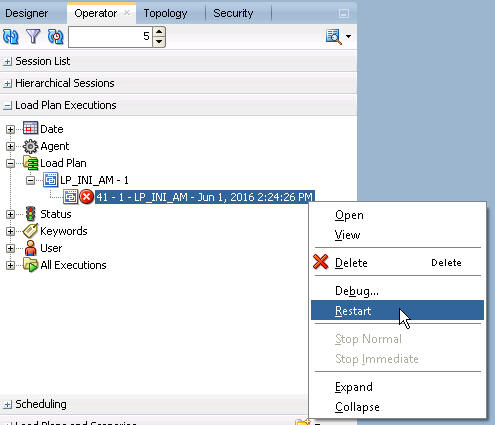Viewport: 495px width, 425px height.
Task: Click the Status traffic light icon
Action: (x=31, y=214)
